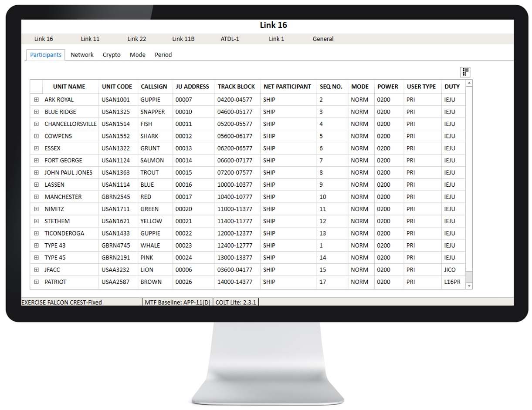532x410 pixels.
Task: Expand the ARK ROYAL row
Action: click(37, 100)
